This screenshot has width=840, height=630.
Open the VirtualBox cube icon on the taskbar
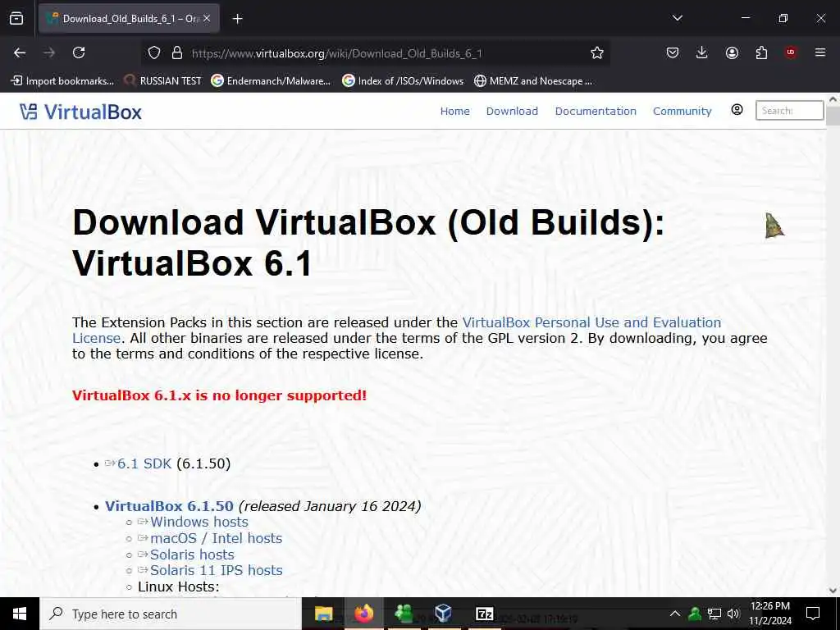pos(443,614)
